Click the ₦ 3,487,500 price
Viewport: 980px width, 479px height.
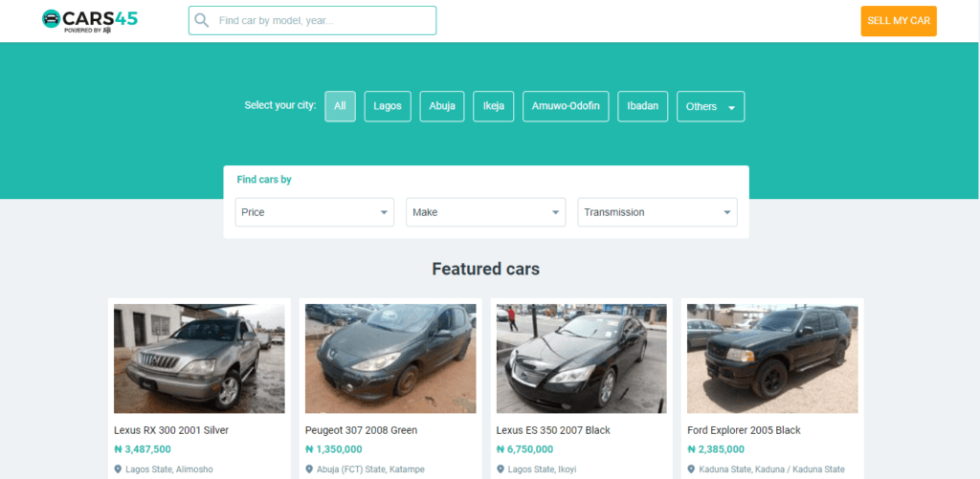[143, 449]
